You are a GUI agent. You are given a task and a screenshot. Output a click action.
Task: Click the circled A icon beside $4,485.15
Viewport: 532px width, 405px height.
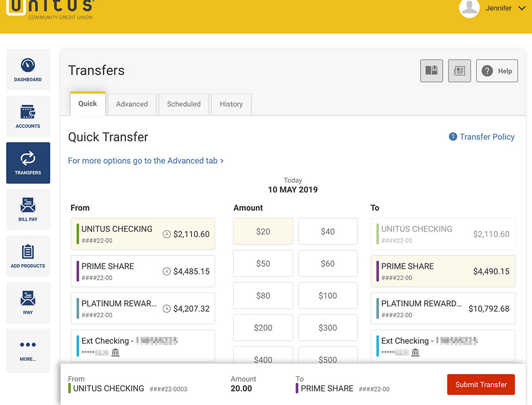[167, 271]
